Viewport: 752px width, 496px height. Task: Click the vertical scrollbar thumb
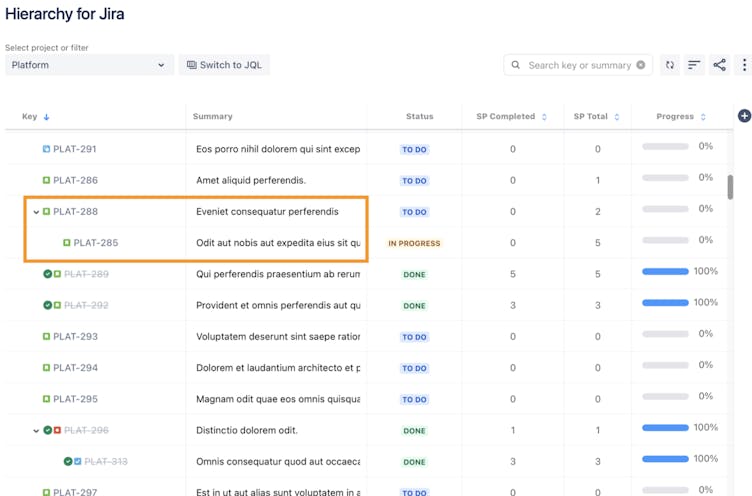(x=730, y=187)
